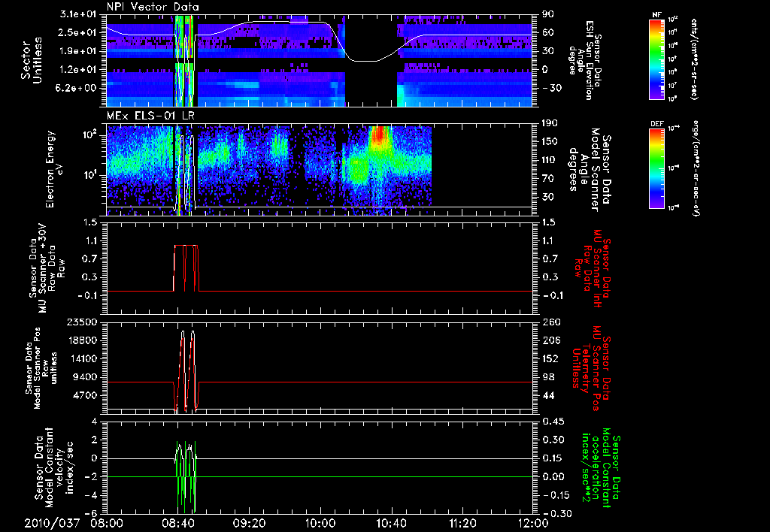The image size is (770, 532).
Task: Click the red "MU Scanner Init Raw Data" label
Action: pyautogui.click(x=593, y=268)
